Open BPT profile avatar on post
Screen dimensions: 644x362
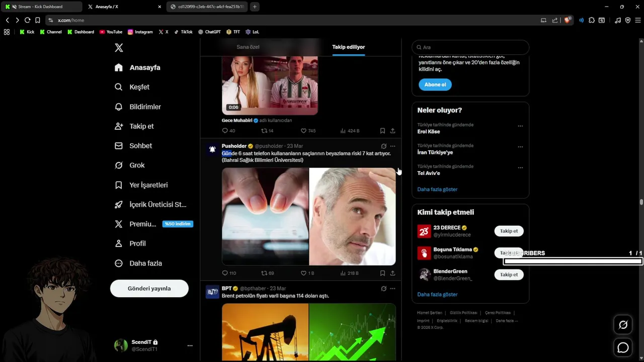213,292
